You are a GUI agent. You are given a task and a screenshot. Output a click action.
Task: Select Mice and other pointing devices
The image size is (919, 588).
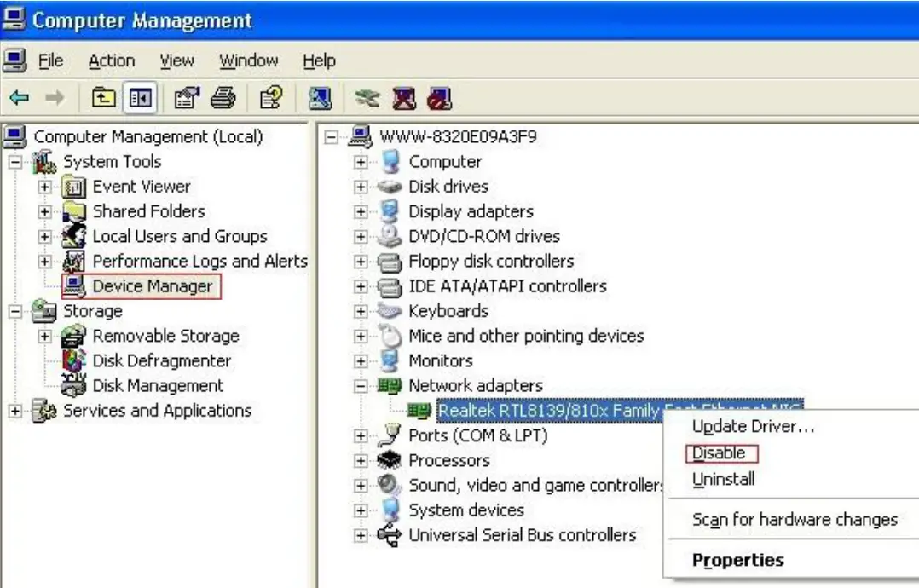(526, 336)
